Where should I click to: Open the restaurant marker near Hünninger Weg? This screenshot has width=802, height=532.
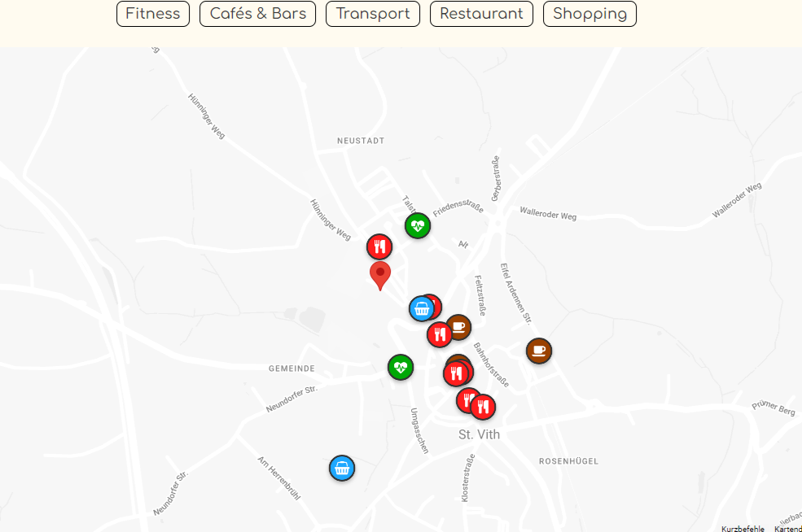pyautogui.click(x=379, y=247)
